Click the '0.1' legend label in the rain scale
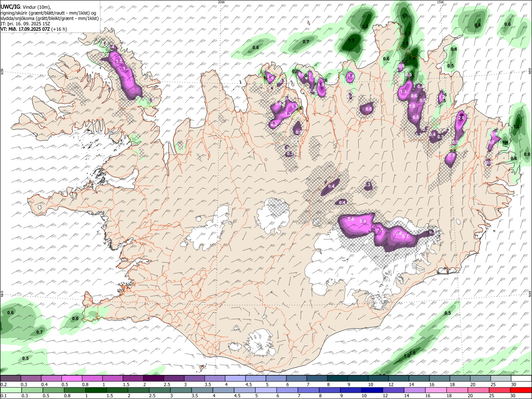The image size is (532, 399). pyautogui.click(x=3, y=396)
